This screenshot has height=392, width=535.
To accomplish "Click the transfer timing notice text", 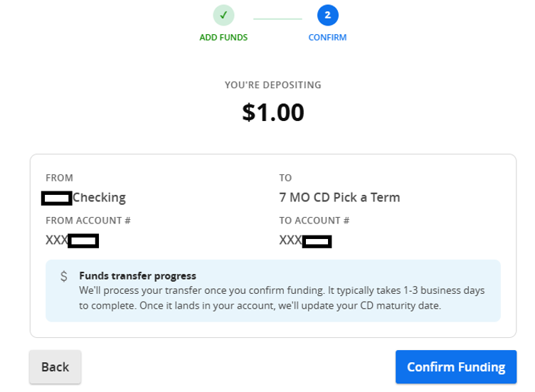I will [x=282, y=298].
